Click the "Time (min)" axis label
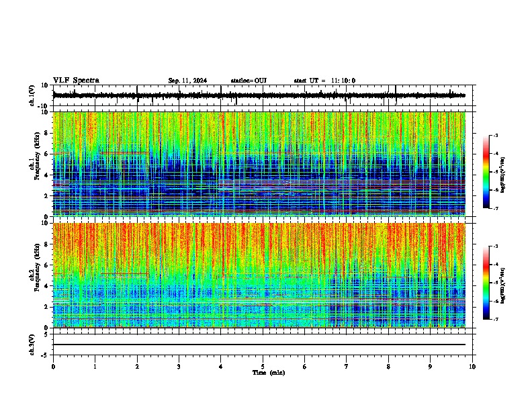The width and height of the screenshot is (532, 411). pyautogui.click(x=269, y=373)
